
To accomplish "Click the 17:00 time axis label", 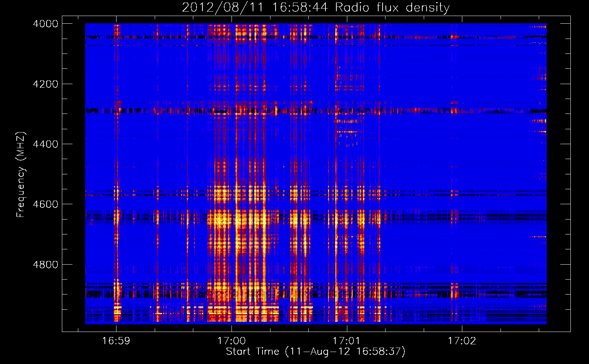I will [232, 341].
